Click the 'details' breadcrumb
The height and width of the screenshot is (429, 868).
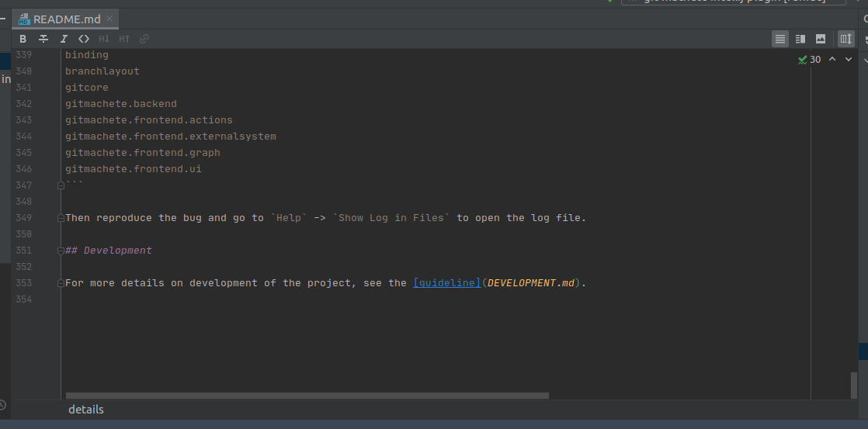click(86, 410)
